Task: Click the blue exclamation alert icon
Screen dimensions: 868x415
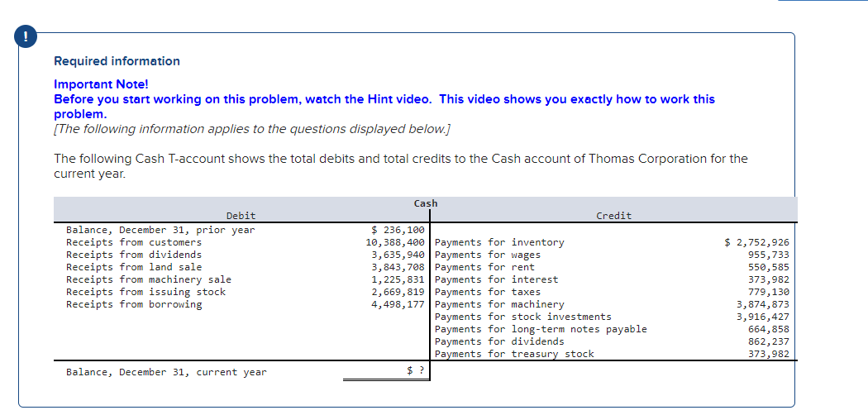Action: [x=27, y=38]
